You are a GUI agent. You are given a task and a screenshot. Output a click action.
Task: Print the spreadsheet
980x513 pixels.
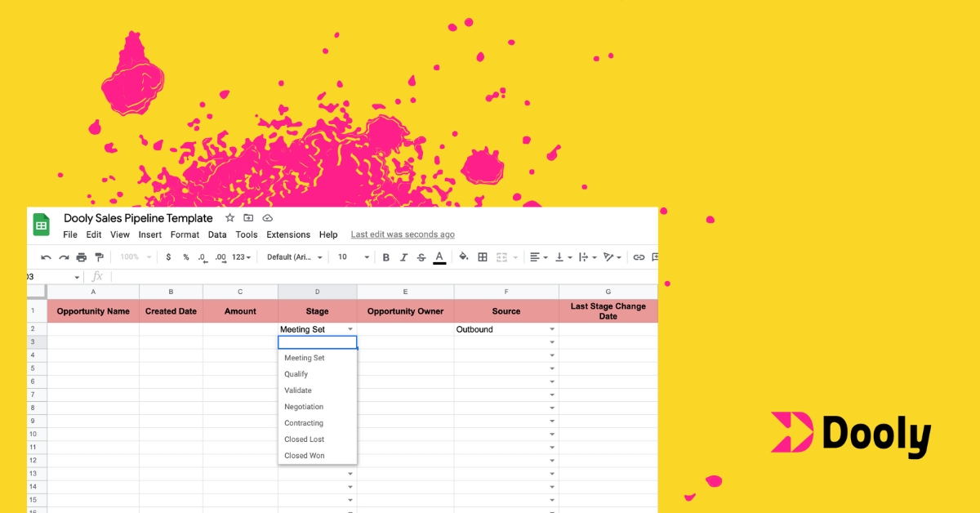point(81,257)
